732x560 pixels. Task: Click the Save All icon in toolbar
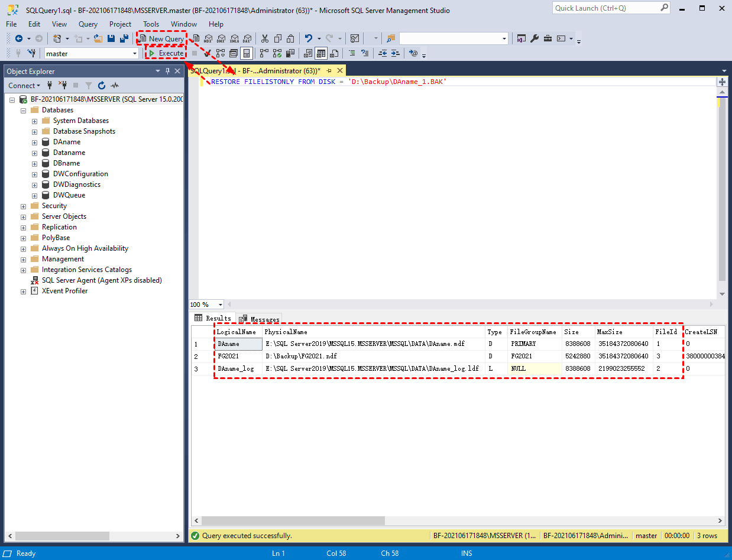[x=124, y=38]
